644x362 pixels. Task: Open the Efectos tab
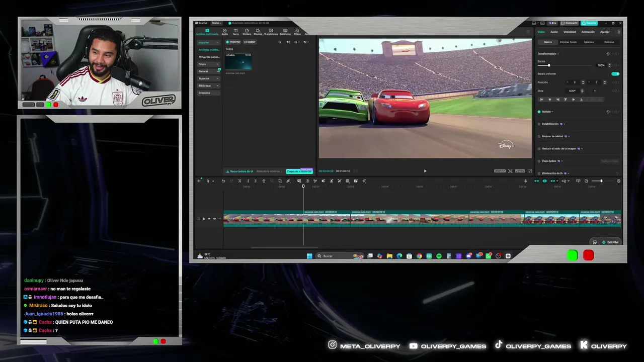[258, 32]
